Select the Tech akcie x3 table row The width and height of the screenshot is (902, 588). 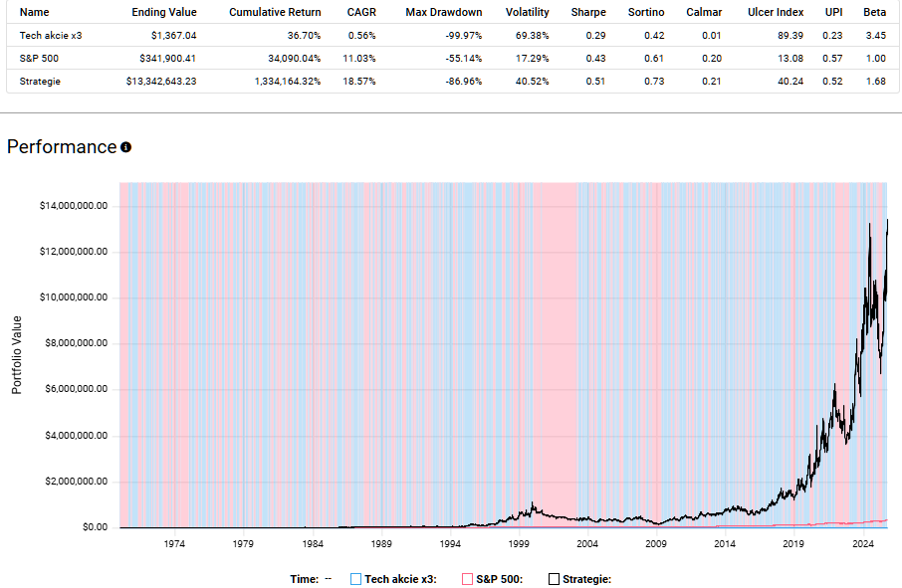tap(49, 36)
